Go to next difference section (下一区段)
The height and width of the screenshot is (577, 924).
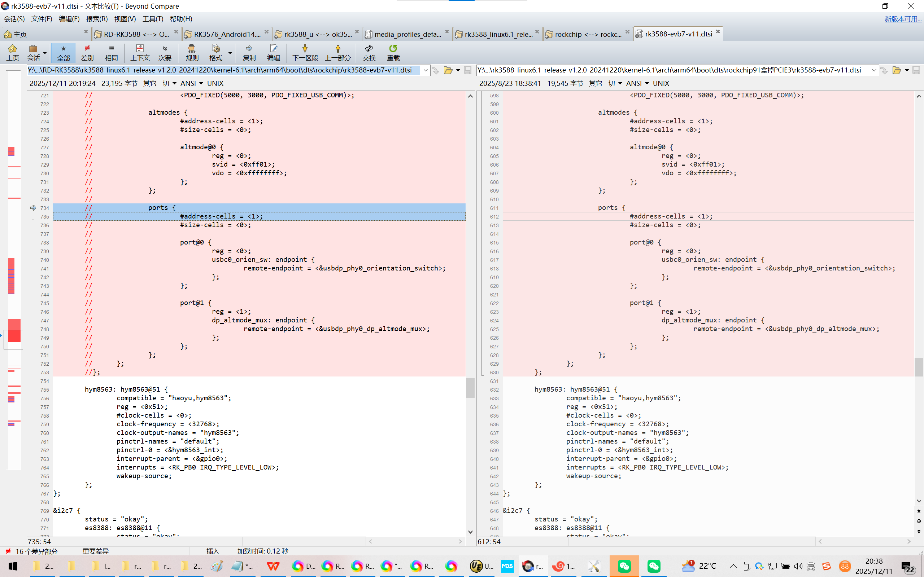(x=305, y=52)
